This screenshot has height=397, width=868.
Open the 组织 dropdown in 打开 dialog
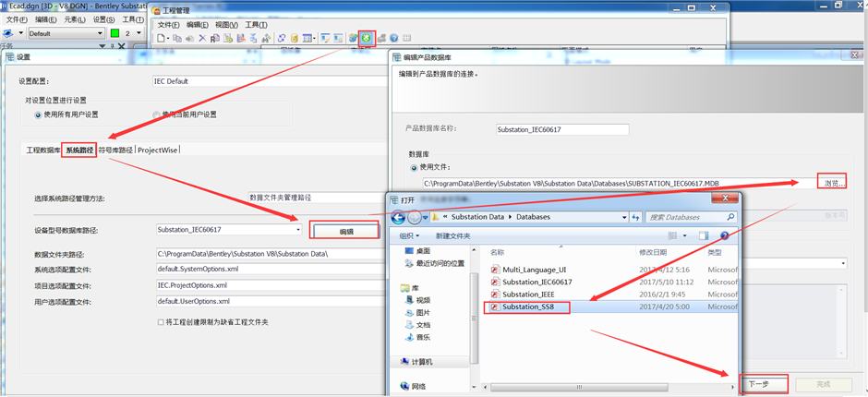click(410, 235)
